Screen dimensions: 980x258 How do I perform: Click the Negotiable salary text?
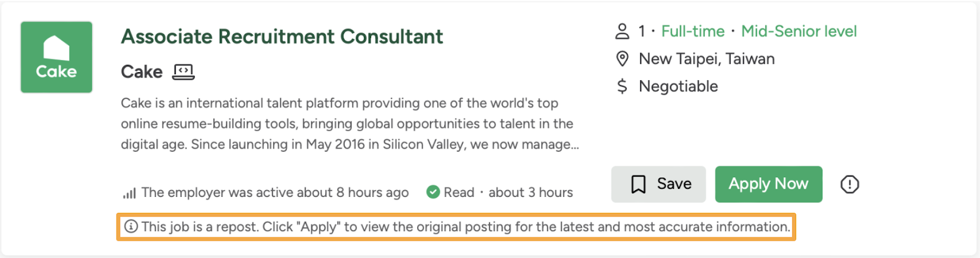[x=678, y=86]
